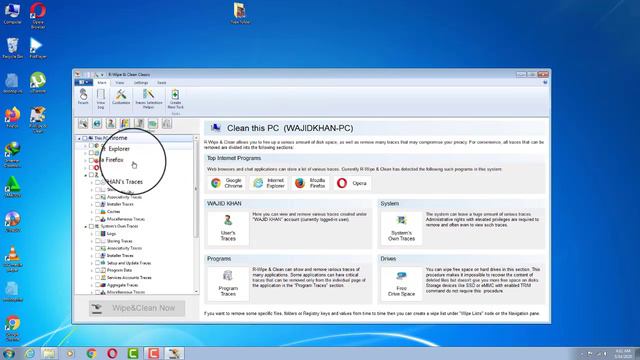Select Associativity Traces under System's Own Traces
The image size is (640, 360).
(124, 248)
